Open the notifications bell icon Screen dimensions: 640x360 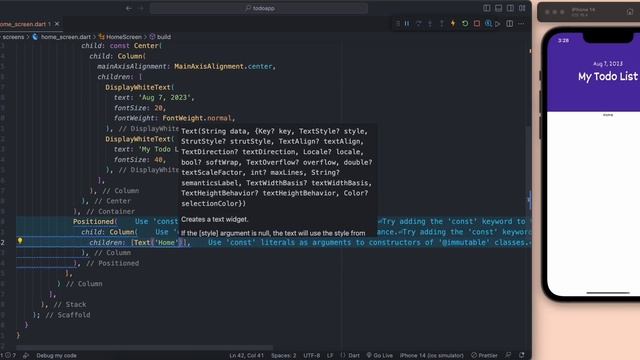pos(522,356)
